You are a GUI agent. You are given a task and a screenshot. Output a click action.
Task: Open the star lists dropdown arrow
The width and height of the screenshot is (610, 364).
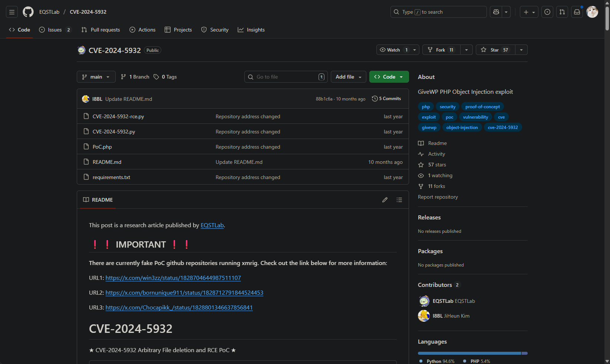(x=521, y=50)
